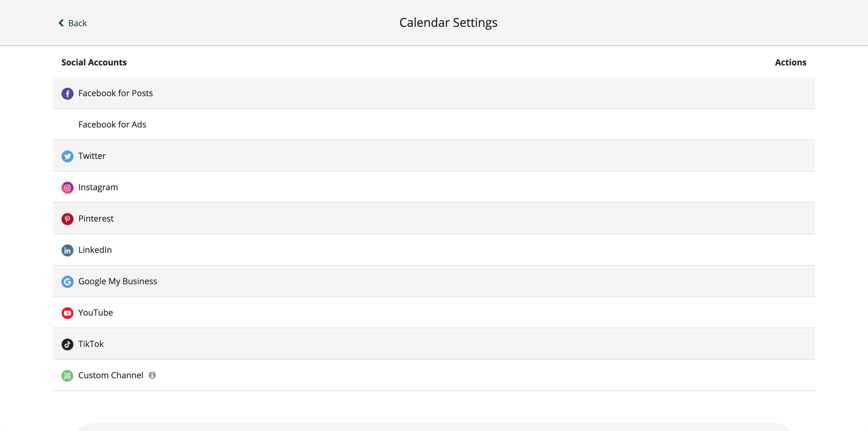Viewport: 868px width, 431px height.
Task: Click the Facebook for Posts label
Action: click(115, 93)
